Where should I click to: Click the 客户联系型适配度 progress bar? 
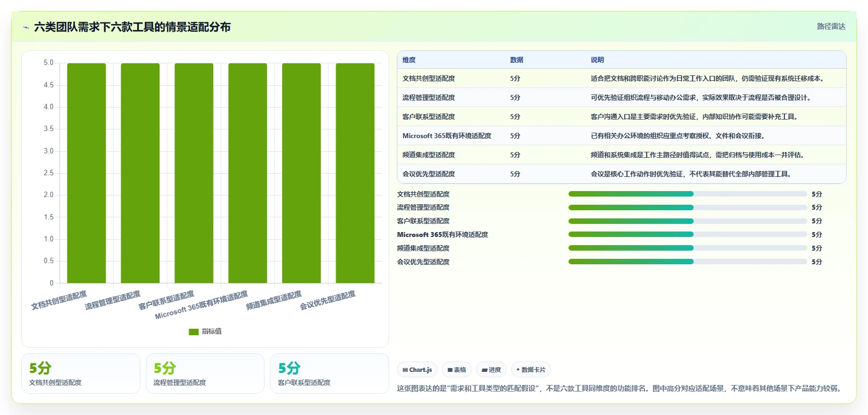(688, 221)
